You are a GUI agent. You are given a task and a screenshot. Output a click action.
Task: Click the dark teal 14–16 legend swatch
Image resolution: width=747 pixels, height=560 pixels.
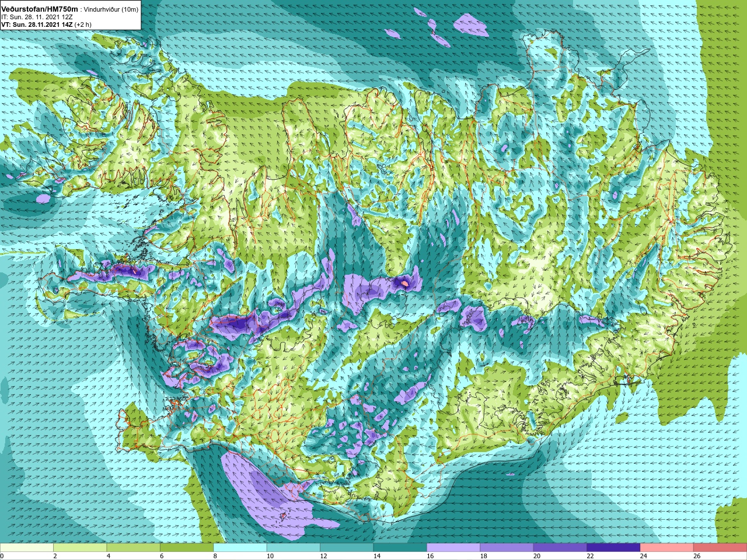pos(400,548)
